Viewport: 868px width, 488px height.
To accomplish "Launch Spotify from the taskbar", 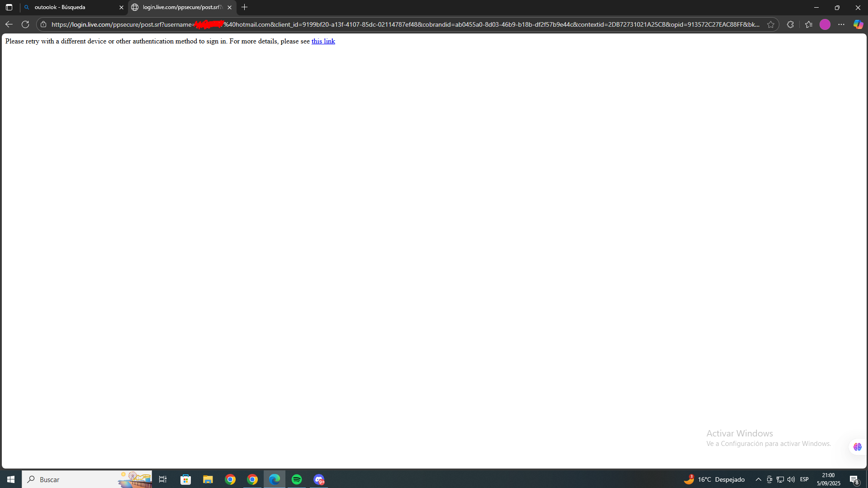I will (297, 479).
